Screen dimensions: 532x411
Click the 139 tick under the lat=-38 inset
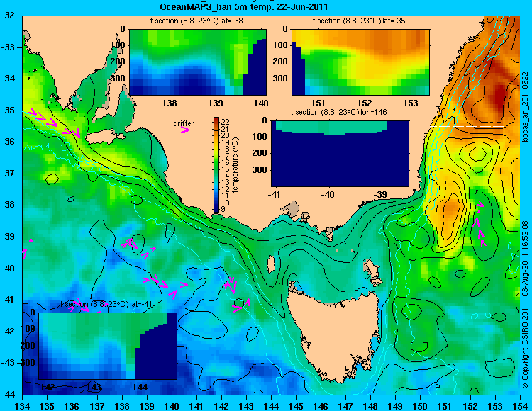click(x=216, y=103)
